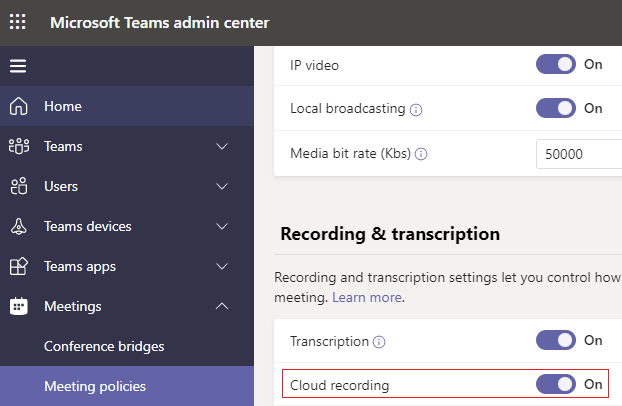Screen dimensions: 622x406
Task: Click the Recording & transcription heading
Action: coord(390,234)
